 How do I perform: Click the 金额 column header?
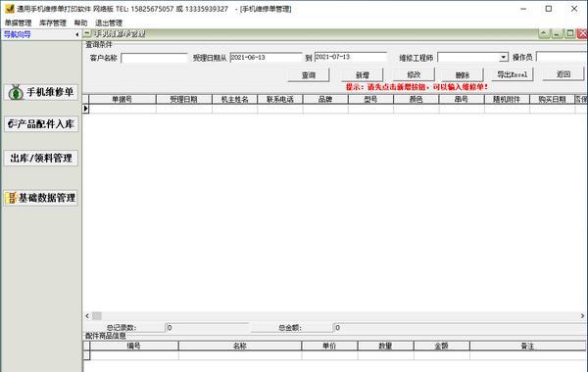tap(441, 346)
